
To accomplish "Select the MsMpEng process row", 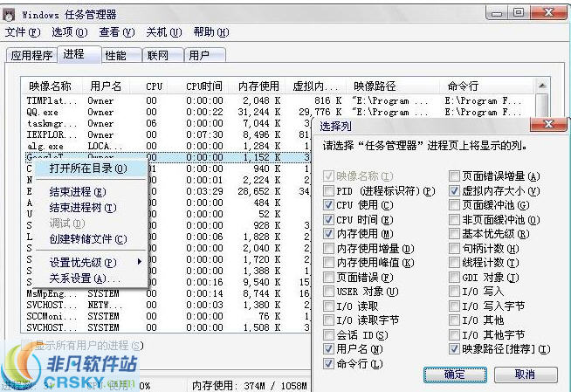I will coord(168,293).
